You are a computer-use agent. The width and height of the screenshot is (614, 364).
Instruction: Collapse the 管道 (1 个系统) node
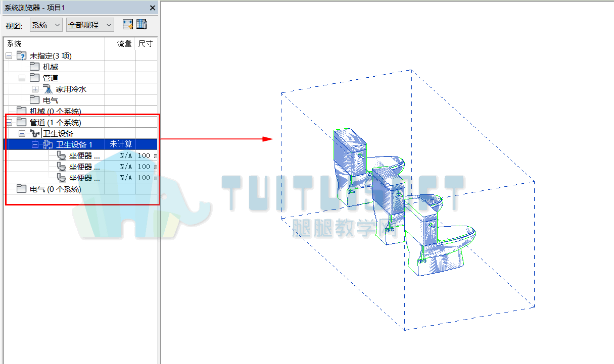(9, 123)
